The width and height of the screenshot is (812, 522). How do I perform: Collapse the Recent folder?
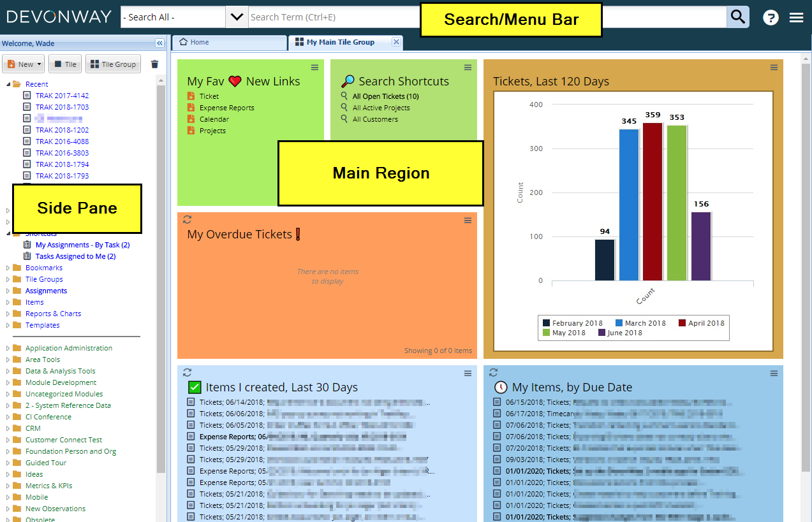click(x=8, y=84)
